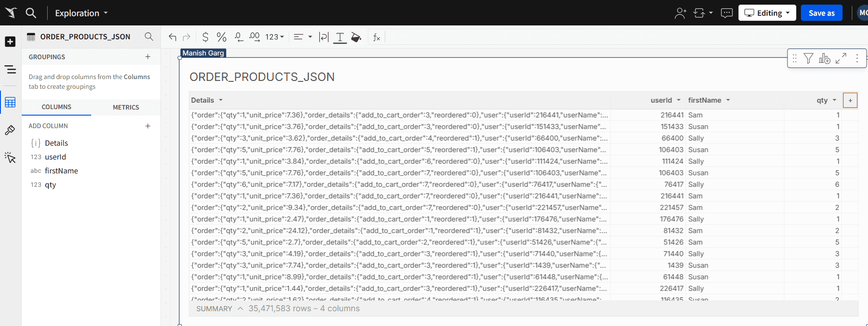The height and width of the screenshot is (326, 868).
Task: Open the Exploration dropdown menu
Action: pos(81,13)
